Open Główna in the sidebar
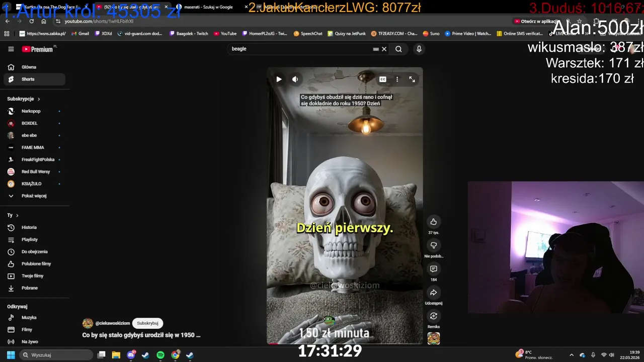The image size is (644, 362). (34, 67)
